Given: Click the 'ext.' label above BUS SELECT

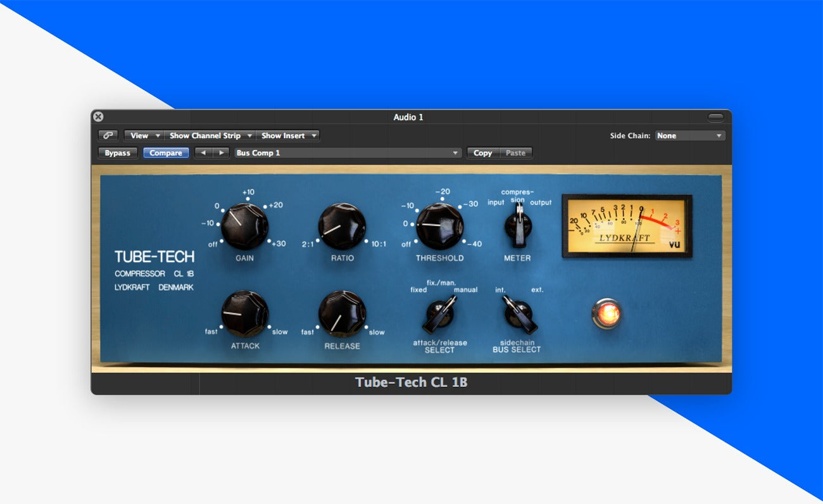Looking at the screenshot, I should click(x=537, y=290).
